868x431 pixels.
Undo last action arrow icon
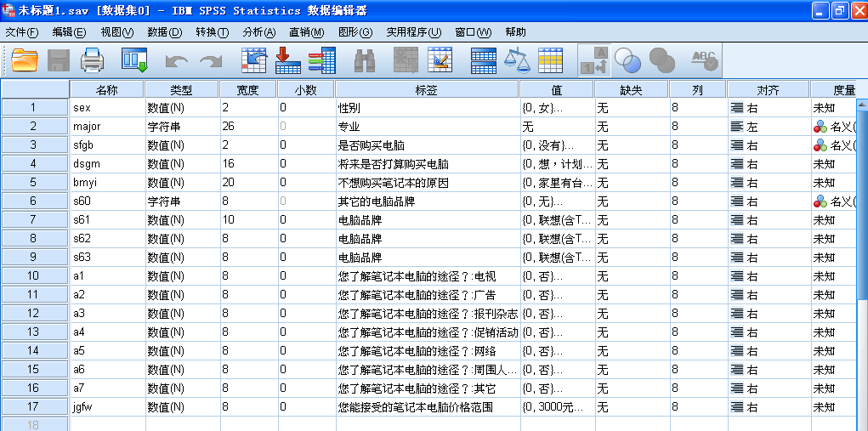[177, 61]
